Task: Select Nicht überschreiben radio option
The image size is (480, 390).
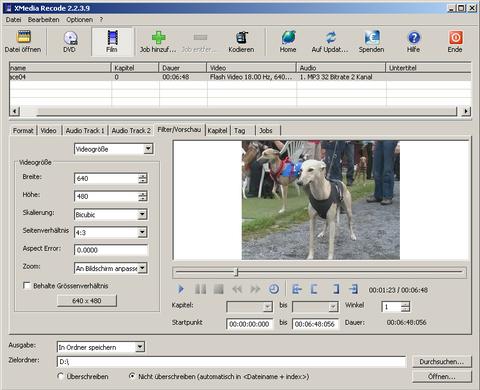Action: pyautogui.click(x=132, y=376)
